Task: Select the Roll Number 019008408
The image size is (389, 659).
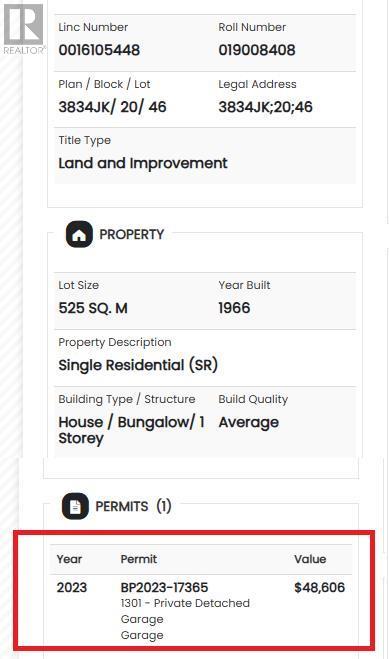Action: (257, 50)
